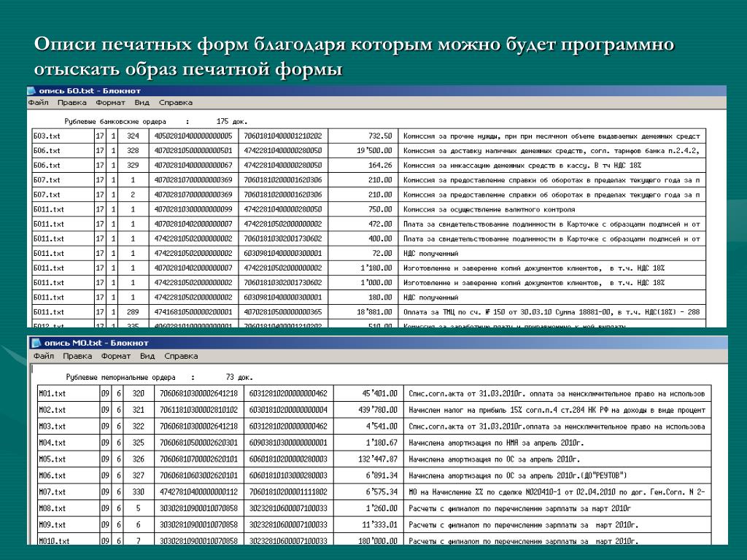Click amount 72.00 in БО list

click(382, 253)
